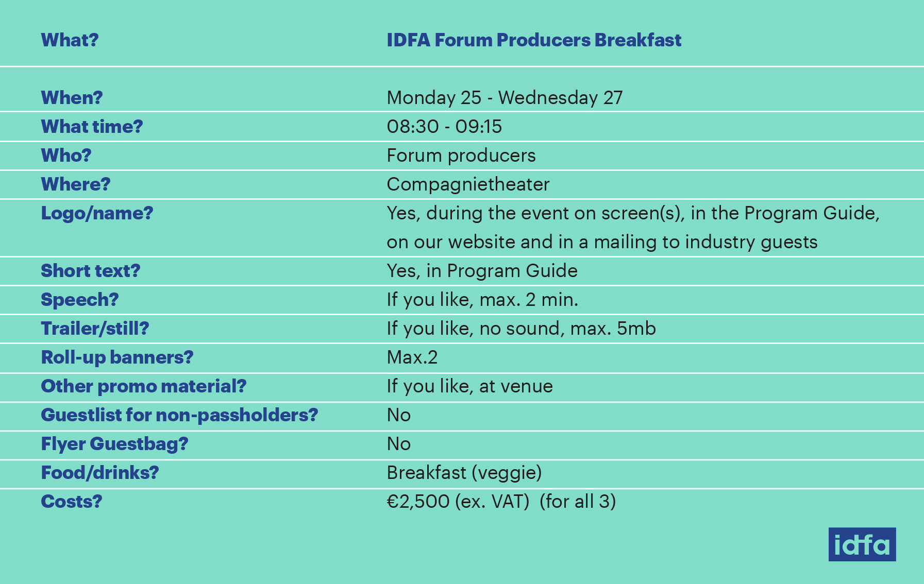Select the 'Forum producers' text

[x=461, y=156]
